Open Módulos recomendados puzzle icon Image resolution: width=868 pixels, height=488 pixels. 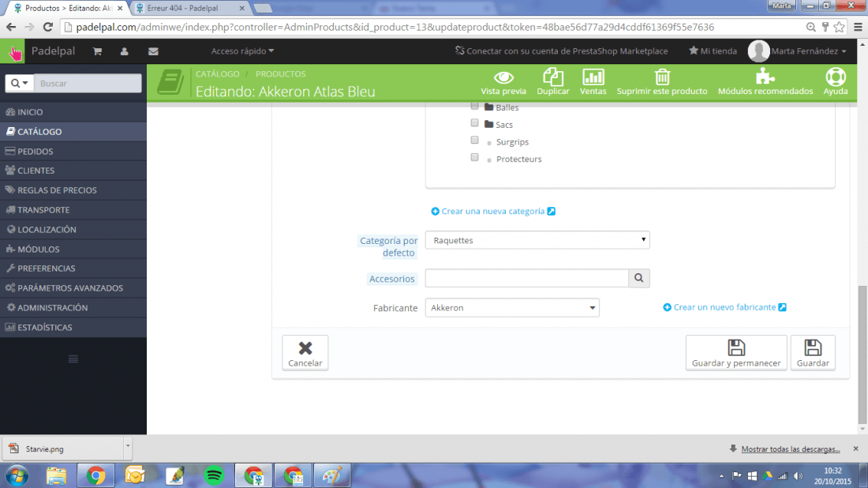pyautogui.click(x=765, y=83)
